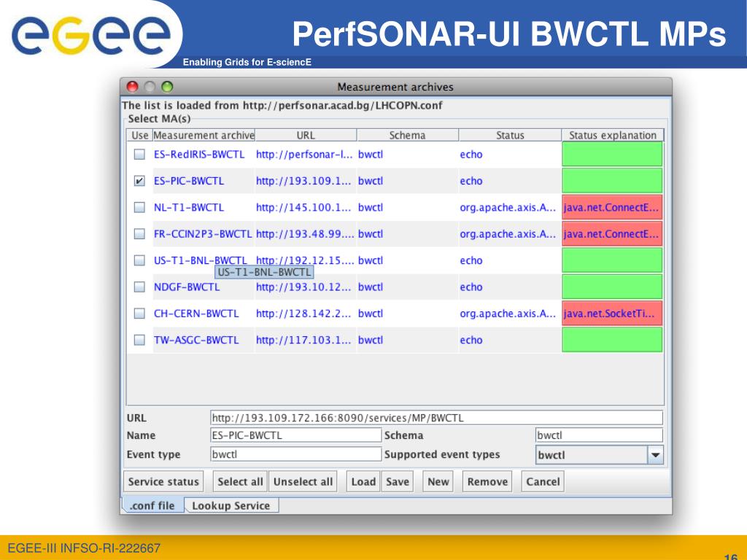The height and width of the screenshot is (560, 747).
Task: Select the TW-ASGC-BWCTL archive name
Action: pyautogui.click(x=196, y=340)
